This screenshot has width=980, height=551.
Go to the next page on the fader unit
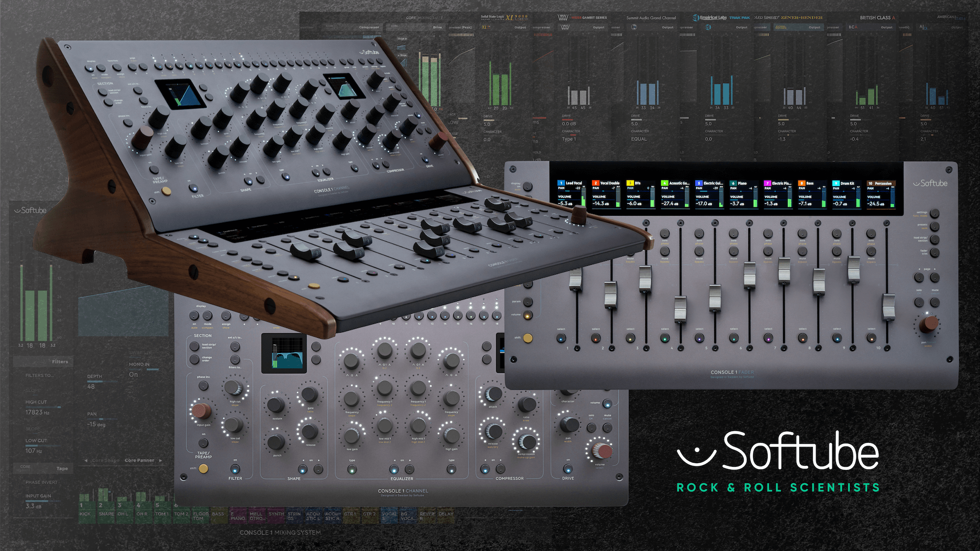point(935,278)
